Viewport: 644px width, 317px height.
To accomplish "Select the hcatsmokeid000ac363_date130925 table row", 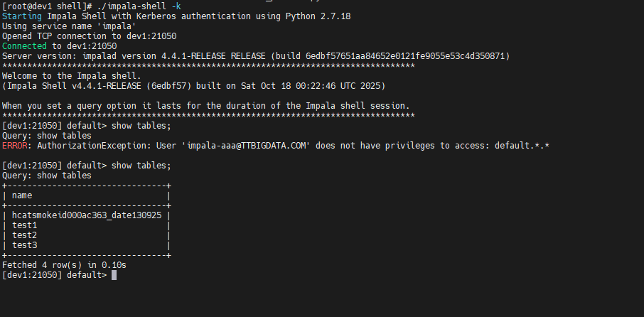I will click(x=87, y=215).
